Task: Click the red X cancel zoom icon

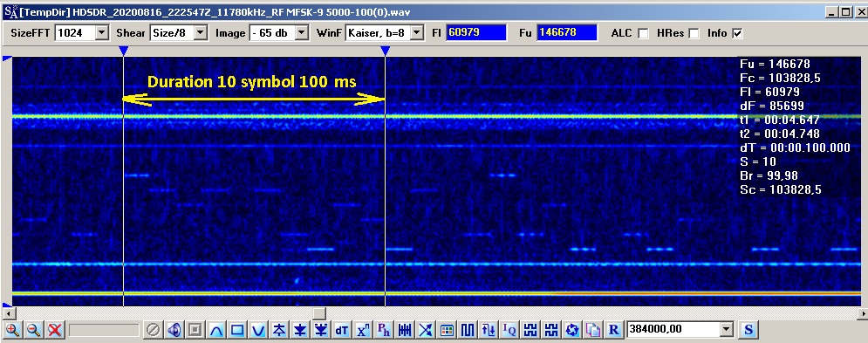Action: [54, 330]
